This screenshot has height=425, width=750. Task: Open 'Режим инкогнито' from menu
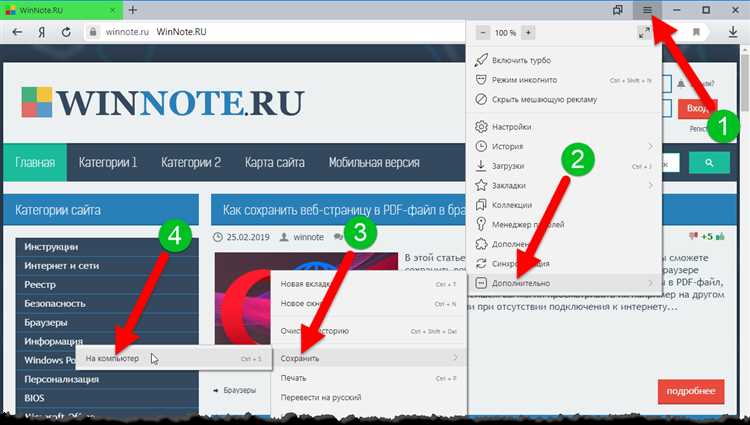(564, 80)
